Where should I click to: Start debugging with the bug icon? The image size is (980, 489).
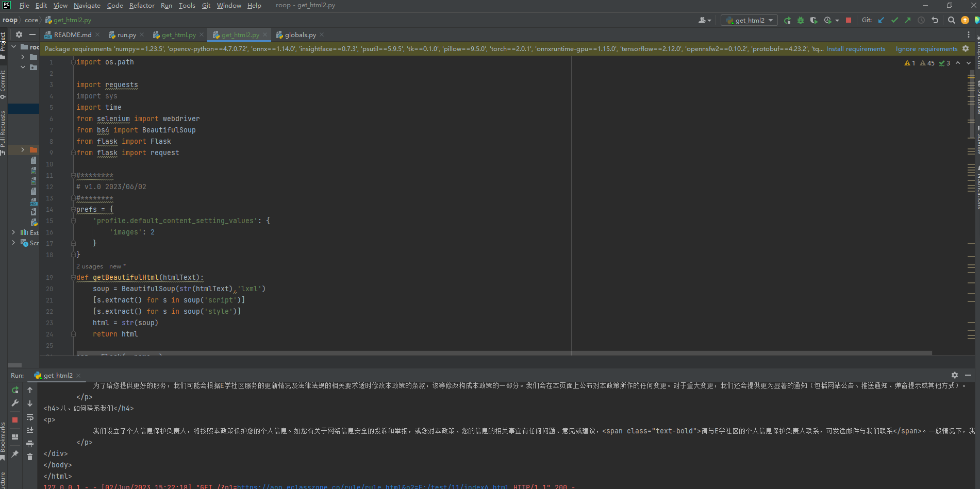point(801,20)
